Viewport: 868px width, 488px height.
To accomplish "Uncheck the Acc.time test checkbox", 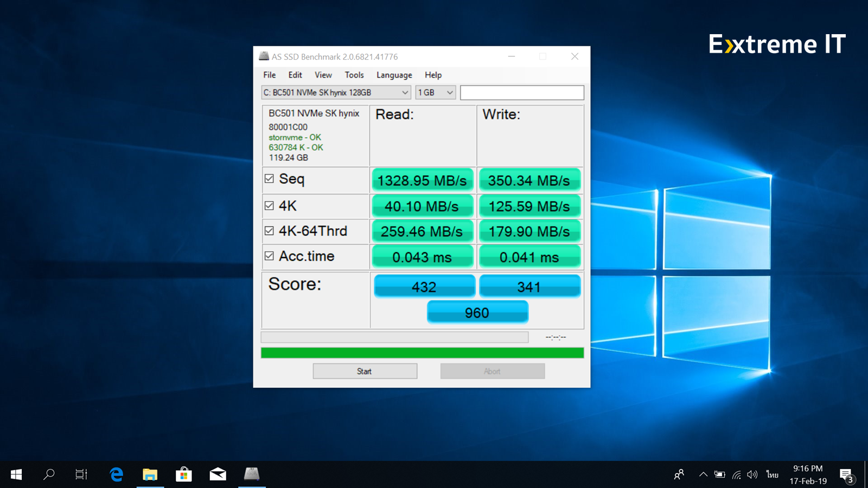I will point(269,255).
